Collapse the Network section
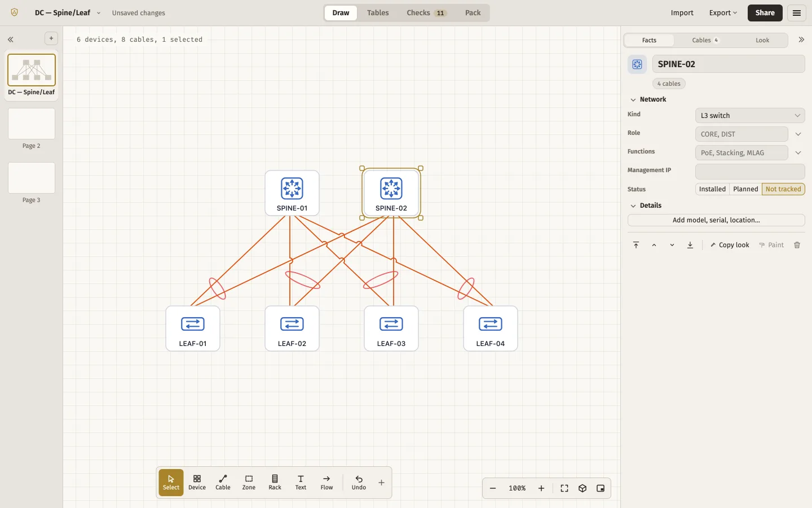 tap(633, 100)
